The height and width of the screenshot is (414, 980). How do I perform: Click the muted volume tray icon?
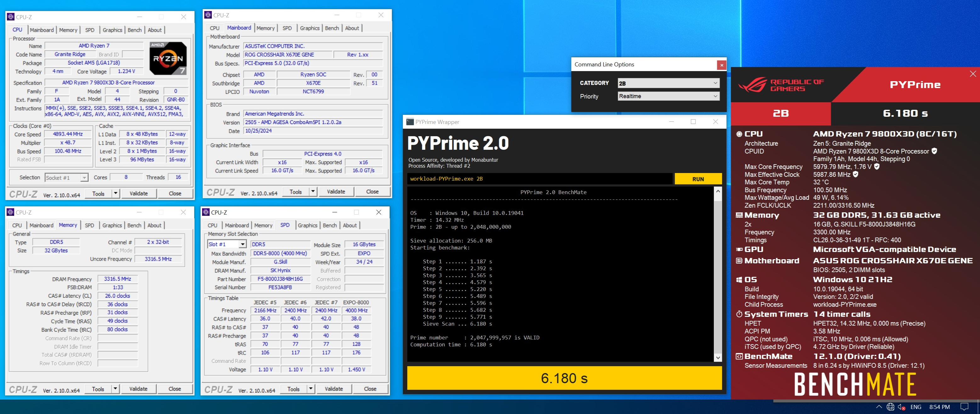pyautogui.click(x=902, y=407)
